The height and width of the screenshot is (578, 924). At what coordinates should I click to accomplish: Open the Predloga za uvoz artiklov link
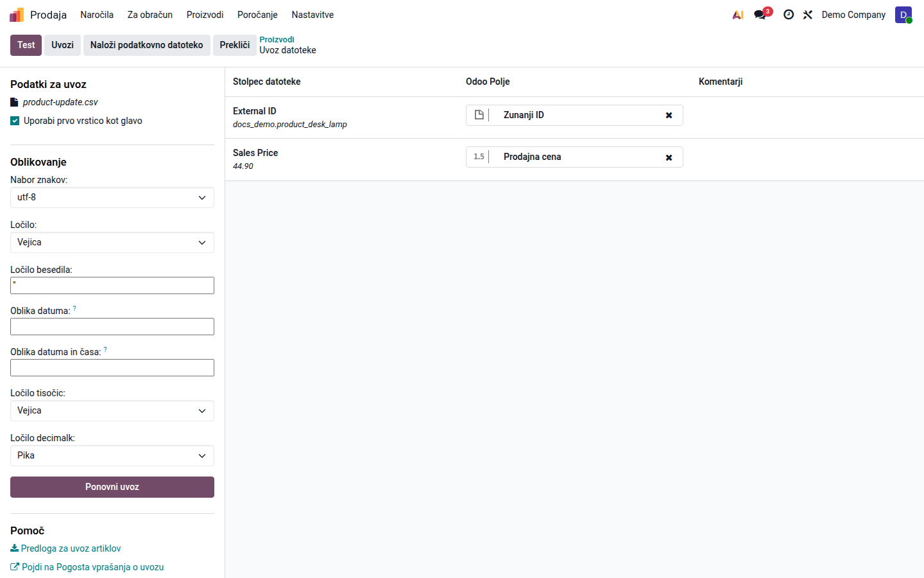point(71,548)
